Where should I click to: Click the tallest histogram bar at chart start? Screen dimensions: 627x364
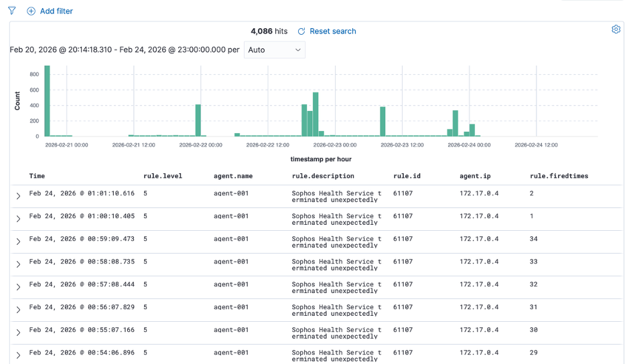(x=47, y=100)
